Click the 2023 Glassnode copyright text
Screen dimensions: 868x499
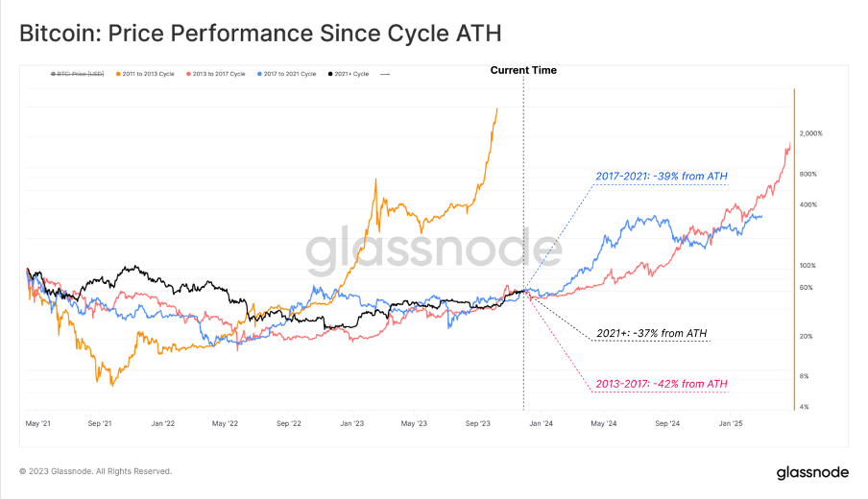tap(96, 471)
